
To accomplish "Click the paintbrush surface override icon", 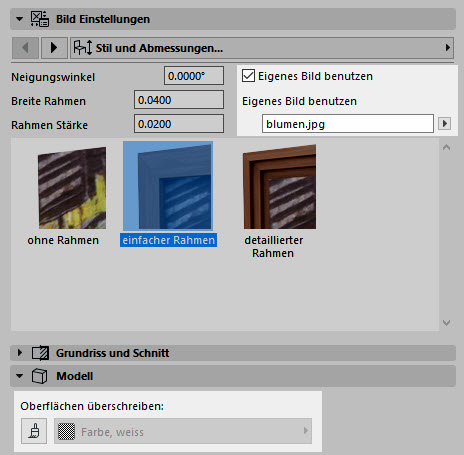I will (x=34, y=431).
